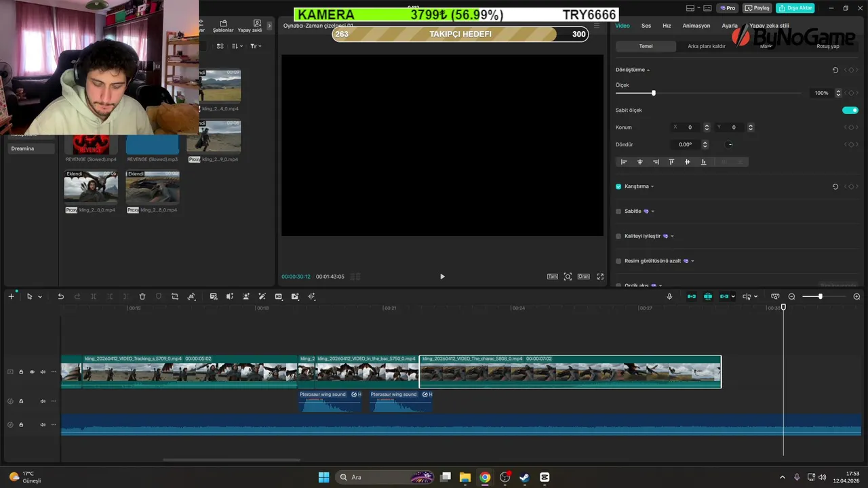This screenshot has width=868, height=488.
Task: Click the timeline zoom slider handle
Action: pos(820,297)
